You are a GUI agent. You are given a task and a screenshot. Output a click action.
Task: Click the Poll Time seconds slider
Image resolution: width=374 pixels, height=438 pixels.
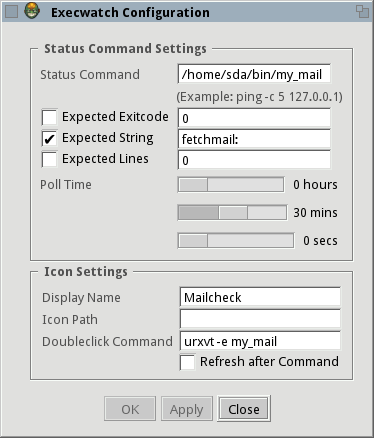(236, 241)
